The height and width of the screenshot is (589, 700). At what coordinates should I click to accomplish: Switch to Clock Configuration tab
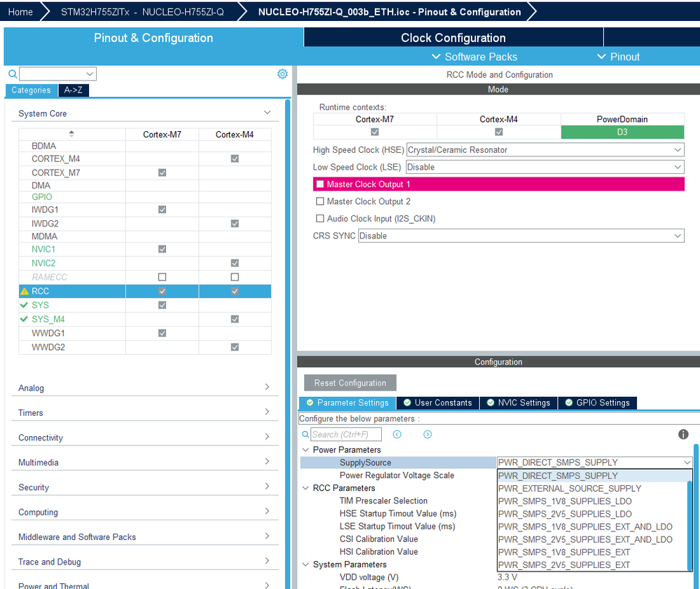pos(453,38)
